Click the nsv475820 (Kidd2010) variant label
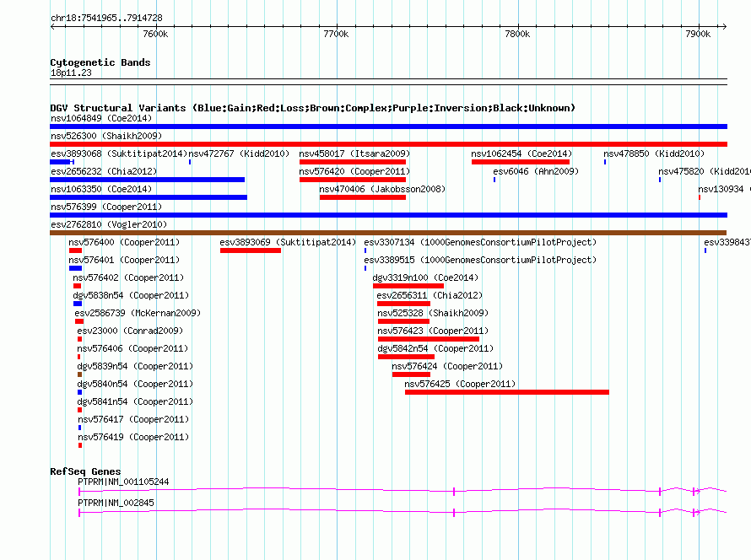The width and height of the screenshot is (751, 560). [704, 171]
